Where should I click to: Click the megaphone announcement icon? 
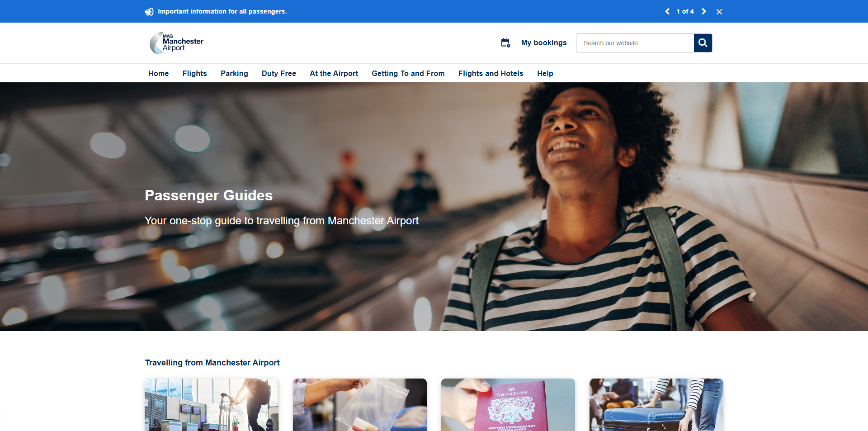pyautogui.click(x=149, y=11)
